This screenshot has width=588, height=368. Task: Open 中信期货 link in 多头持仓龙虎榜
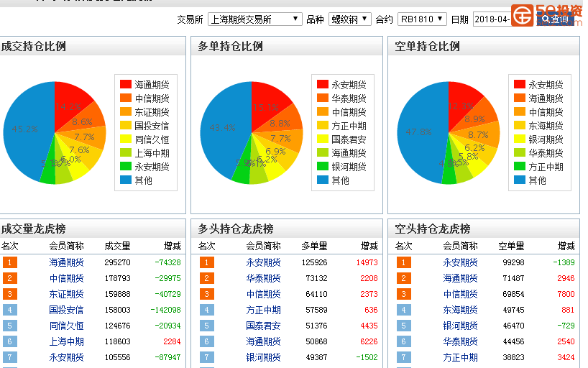click(263, 294)
